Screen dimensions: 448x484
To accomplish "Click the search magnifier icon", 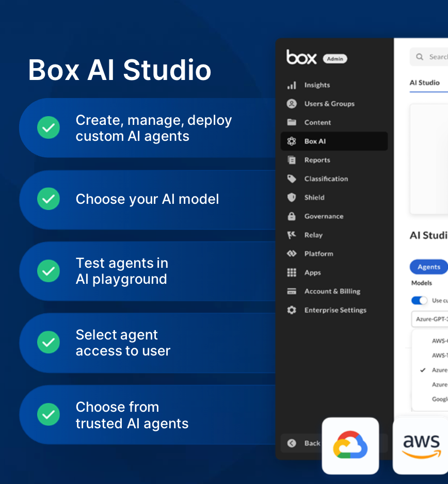I will [419, 57].
